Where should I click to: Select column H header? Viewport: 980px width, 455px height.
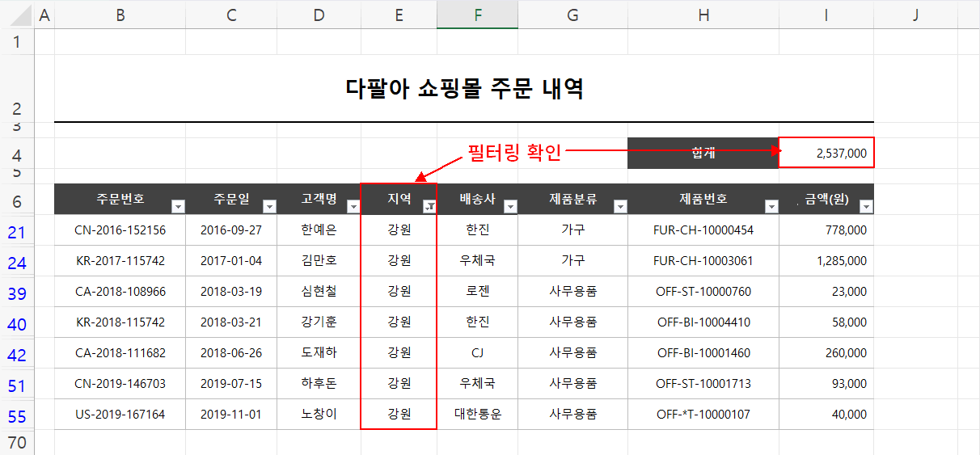[703, 14]
